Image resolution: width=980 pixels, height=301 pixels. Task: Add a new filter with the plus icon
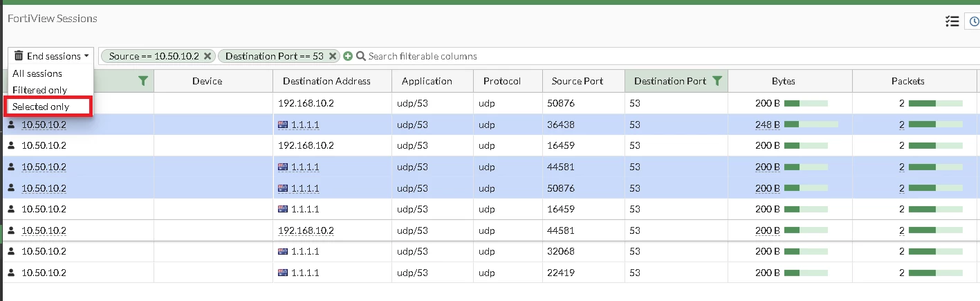tap(348, 56)
